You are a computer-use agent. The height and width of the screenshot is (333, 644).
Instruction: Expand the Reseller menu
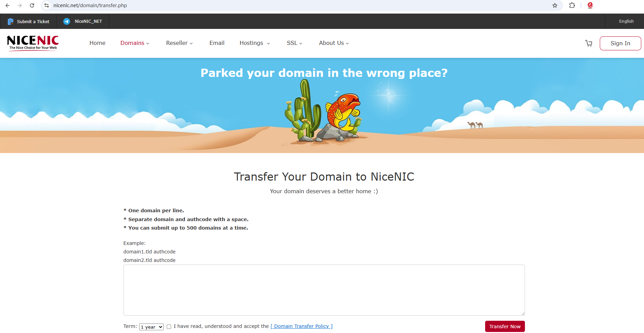179,43
